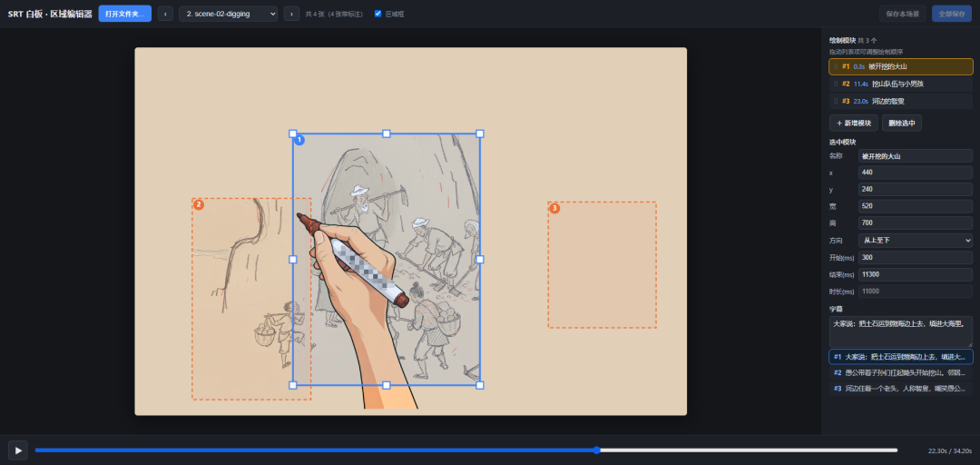Go to the next scene with the right chevron
Image resolution: width=980 pixels, height=465 pixels.
point(291,14)
